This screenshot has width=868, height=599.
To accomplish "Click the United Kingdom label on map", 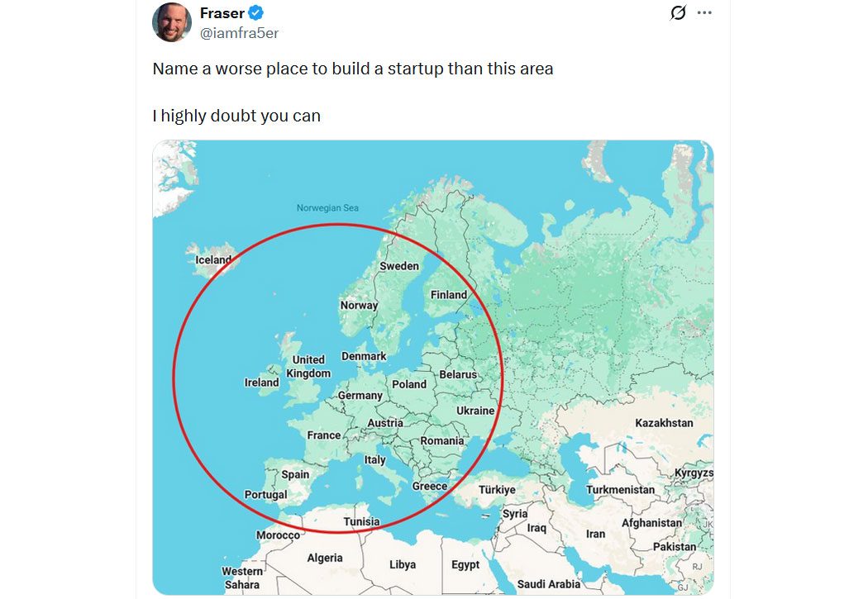I will pyautogui.click(x=308, y=366).
